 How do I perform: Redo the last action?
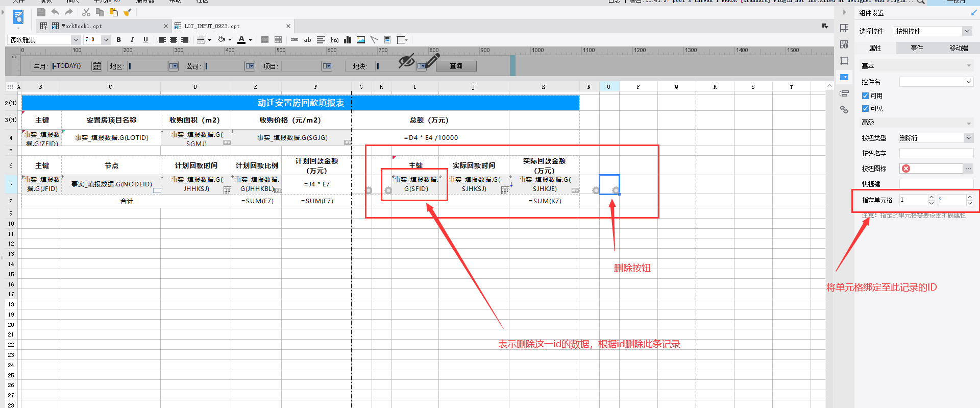pos(69,12)
